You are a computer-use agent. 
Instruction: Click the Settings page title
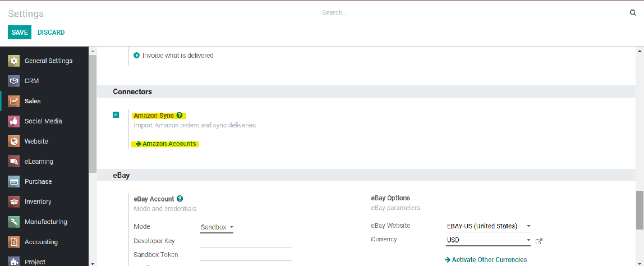[x=26, y=13]
